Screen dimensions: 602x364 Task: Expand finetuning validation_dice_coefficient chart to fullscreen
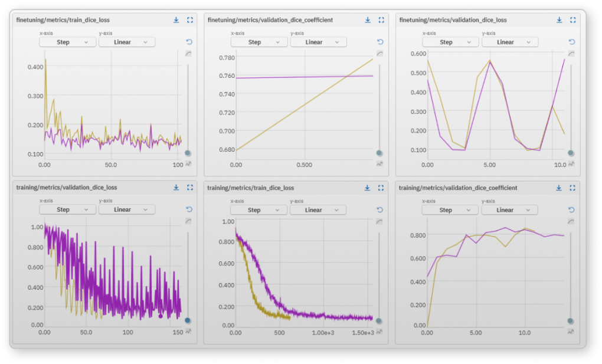click(381, 20)
